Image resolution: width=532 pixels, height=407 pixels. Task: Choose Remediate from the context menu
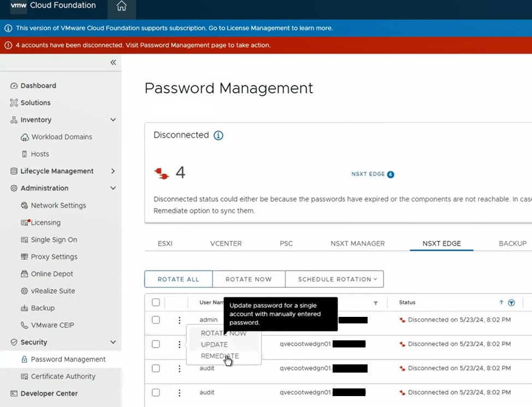(x=220, y=356)
